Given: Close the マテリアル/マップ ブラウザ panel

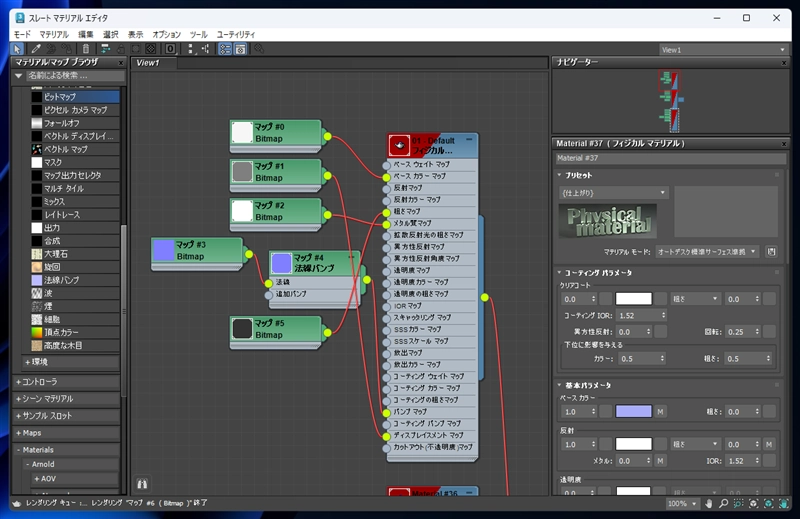Looking at the screenshot, I should click(x=121, y=63).
